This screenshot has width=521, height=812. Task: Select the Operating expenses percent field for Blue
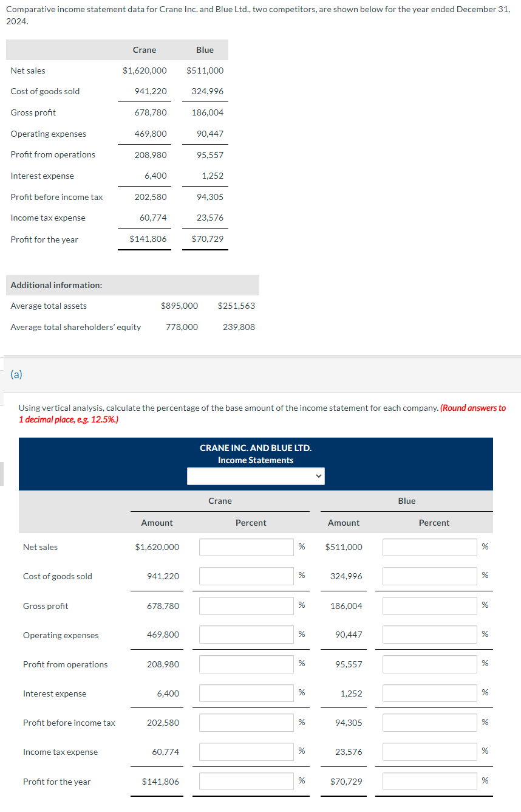coord(429,635)
